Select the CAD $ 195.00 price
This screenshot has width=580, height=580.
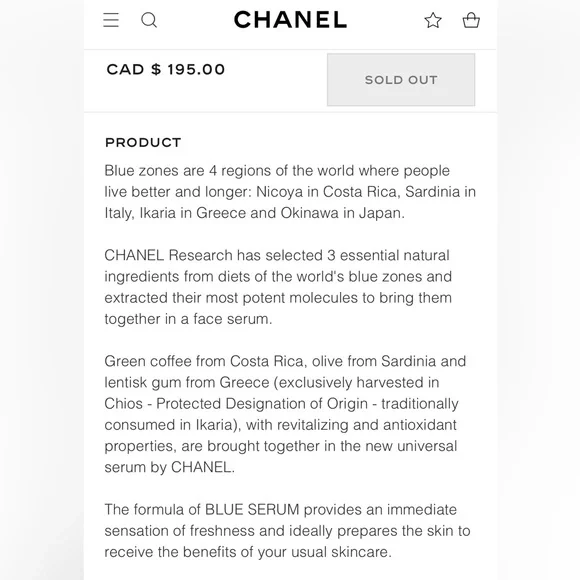tap(166, 70)
